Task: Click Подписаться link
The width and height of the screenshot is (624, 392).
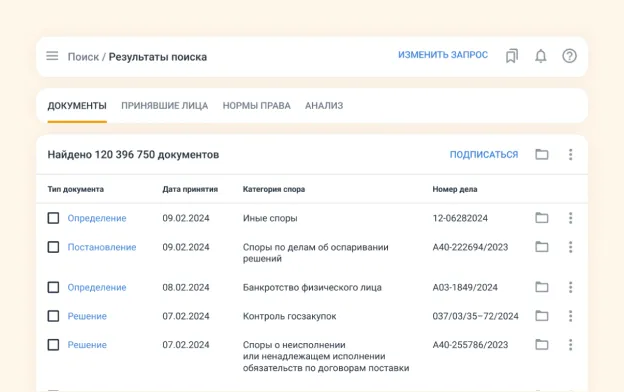Action: tap(484, 154)
